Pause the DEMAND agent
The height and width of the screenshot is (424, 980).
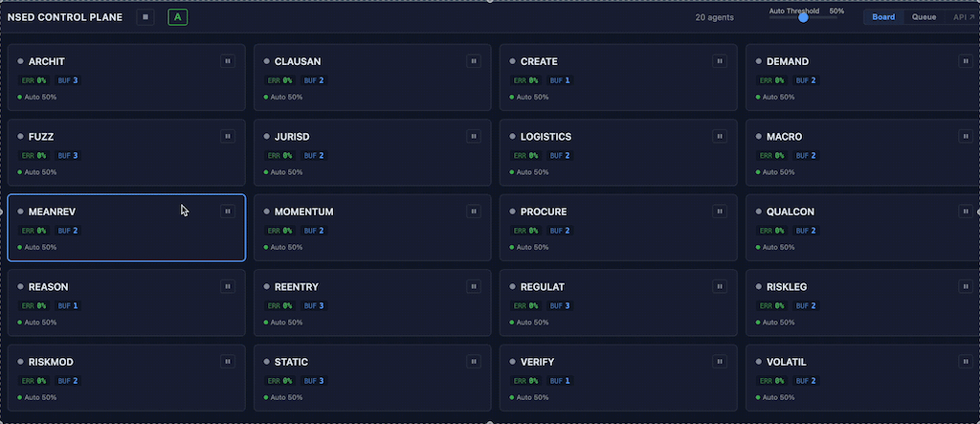[965, 61]
